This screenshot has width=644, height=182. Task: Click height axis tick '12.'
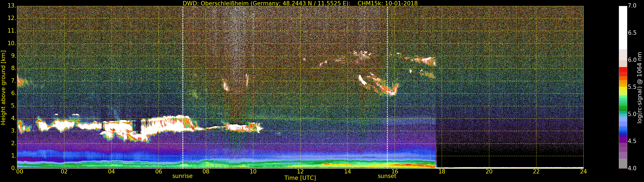12,18
